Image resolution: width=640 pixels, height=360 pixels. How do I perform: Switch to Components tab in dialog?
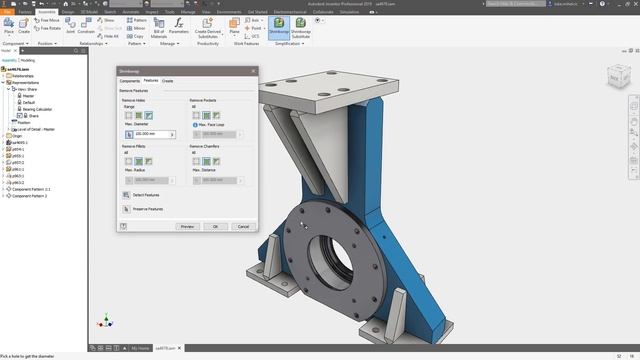[x=129, y=81]
